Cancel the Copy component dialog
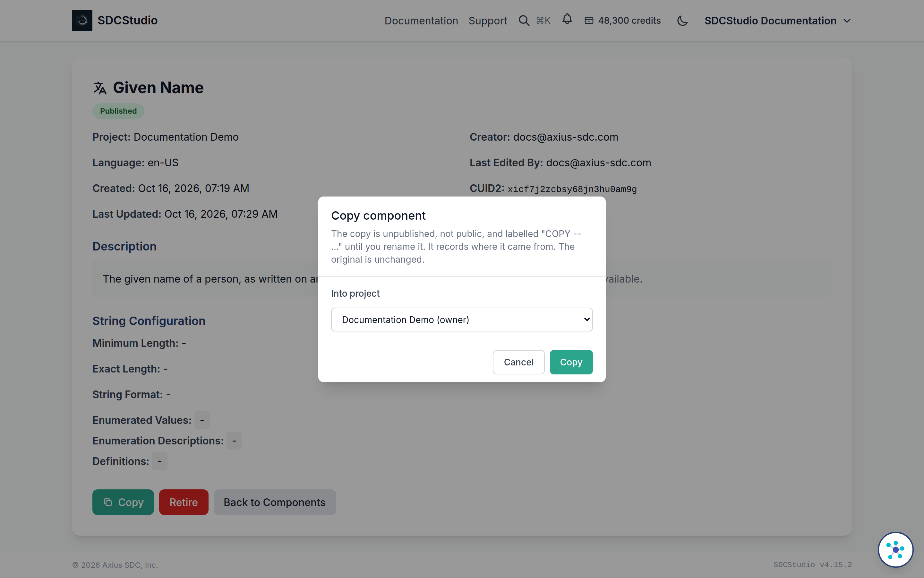Image resolution: width=924 pixels, height=578 pixels. coord(518,362)
